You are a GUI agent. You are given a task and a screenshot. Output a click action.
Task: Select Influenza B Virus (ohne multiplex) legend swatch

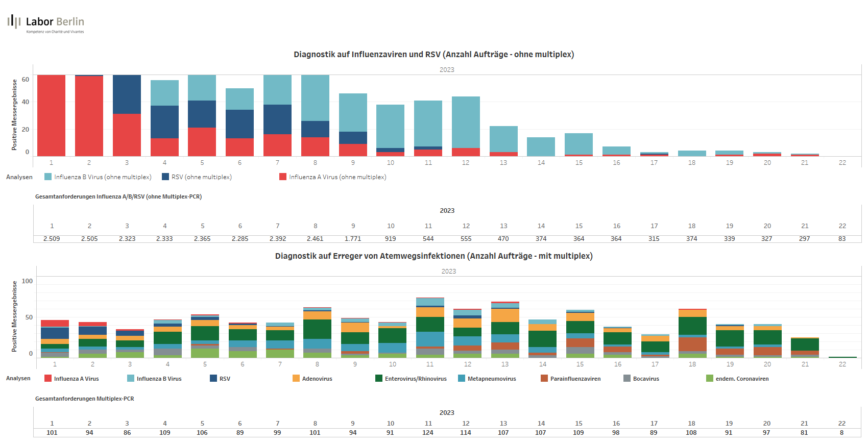[x=48, y=177]
